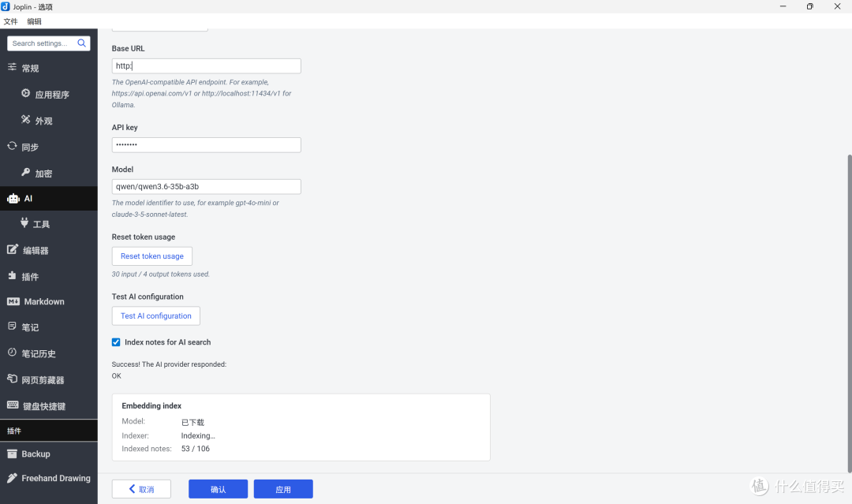Select the AI robot icon section

pos(13,199)
